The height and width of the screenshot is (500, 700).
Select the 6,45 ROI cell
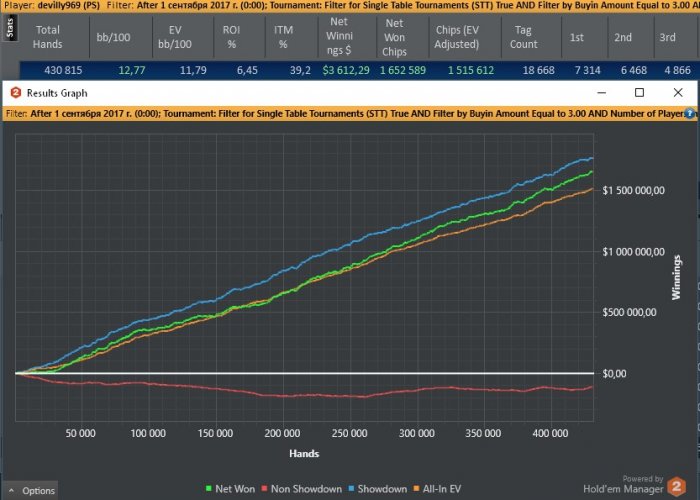pyautogui.click(x=247, y=70)
